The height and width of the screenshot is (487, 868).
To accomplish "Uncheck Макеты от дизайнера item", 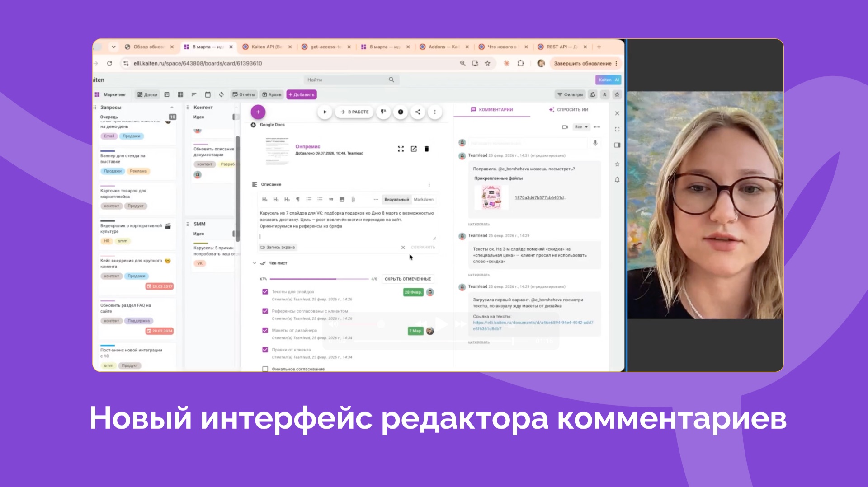I will [x=265, y=330].
